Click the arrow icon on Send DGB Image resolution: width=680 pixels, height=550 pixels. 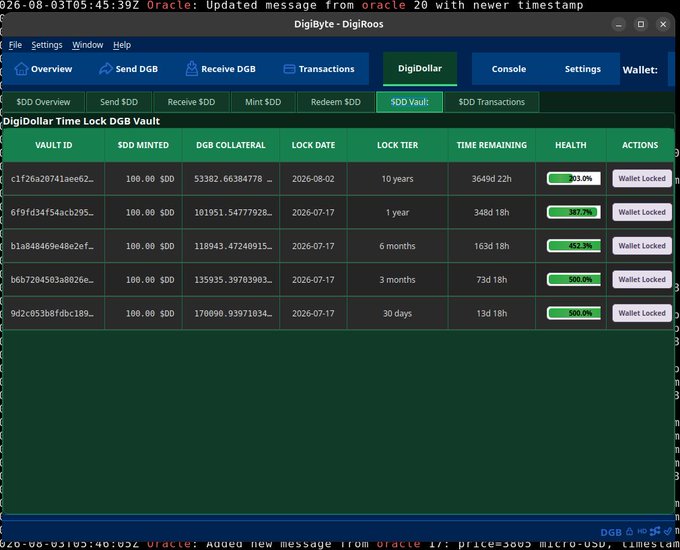[x=105, y=69]
